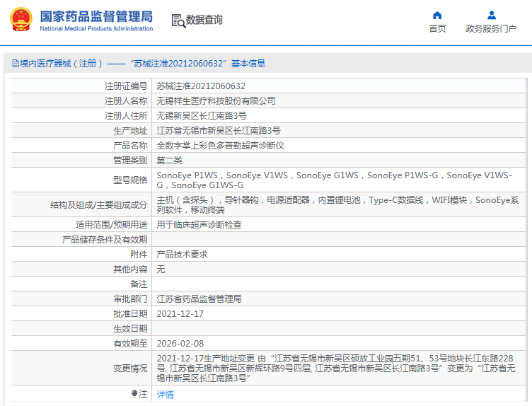Viewport: 532px width, 406px height.
Task: Click the document icon before 境内医疗器械
Action: [x=14, y=64]
